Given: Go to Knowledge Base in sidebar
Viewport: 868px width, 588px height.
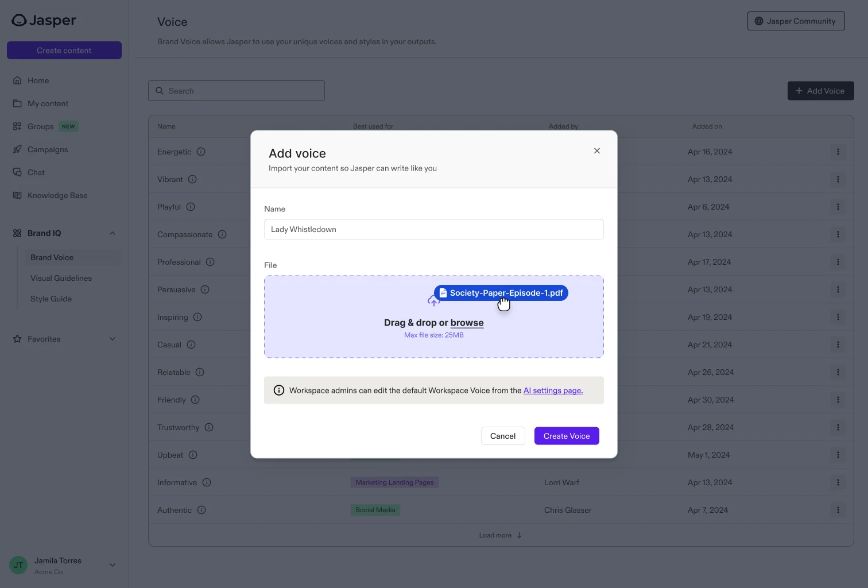Looking at the screenshot, I should tap(57, 195).
